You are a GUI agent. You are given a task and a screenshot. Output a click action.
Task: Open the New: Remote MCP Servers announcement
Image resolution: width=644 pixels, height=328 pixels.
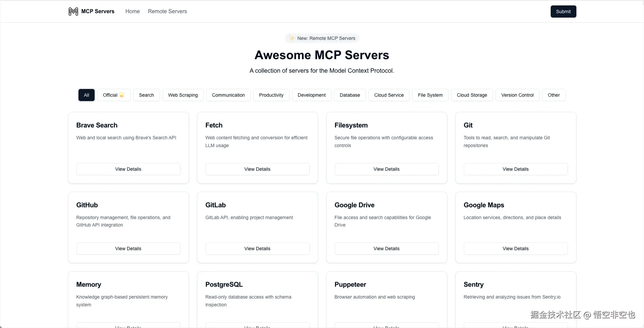pos(322,38)
